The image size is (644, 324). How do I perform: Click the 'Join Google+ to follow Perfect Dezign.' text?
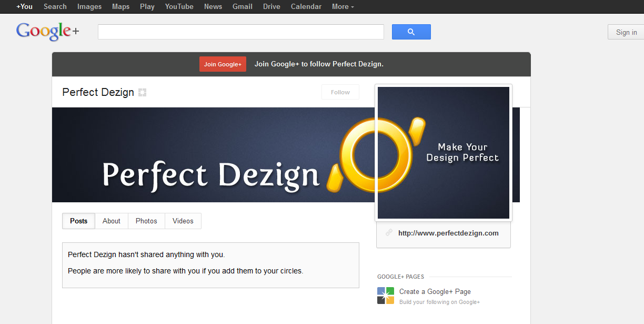tap(319, 64)
